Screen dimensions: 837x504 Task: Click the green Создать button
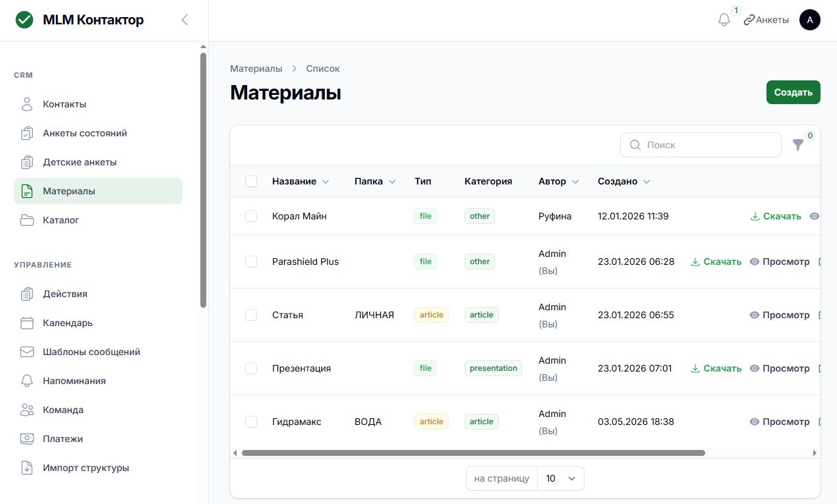click(x=794, y=92)
